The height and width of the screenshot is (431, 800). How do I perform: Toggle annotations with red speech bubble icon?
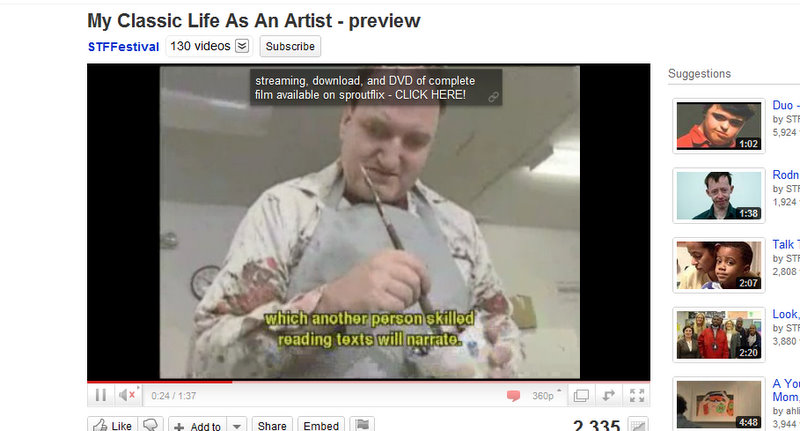click(x=513, y=396)
